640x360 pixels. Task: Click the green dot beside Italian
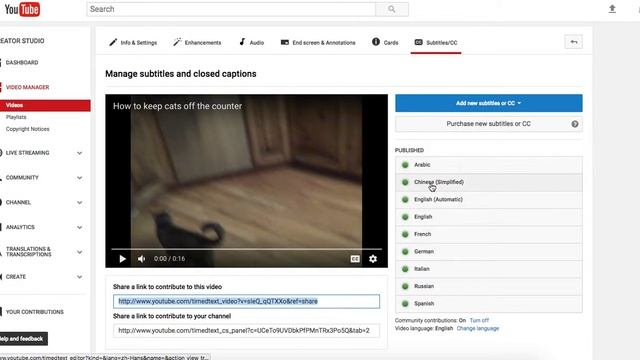(405, 269)
